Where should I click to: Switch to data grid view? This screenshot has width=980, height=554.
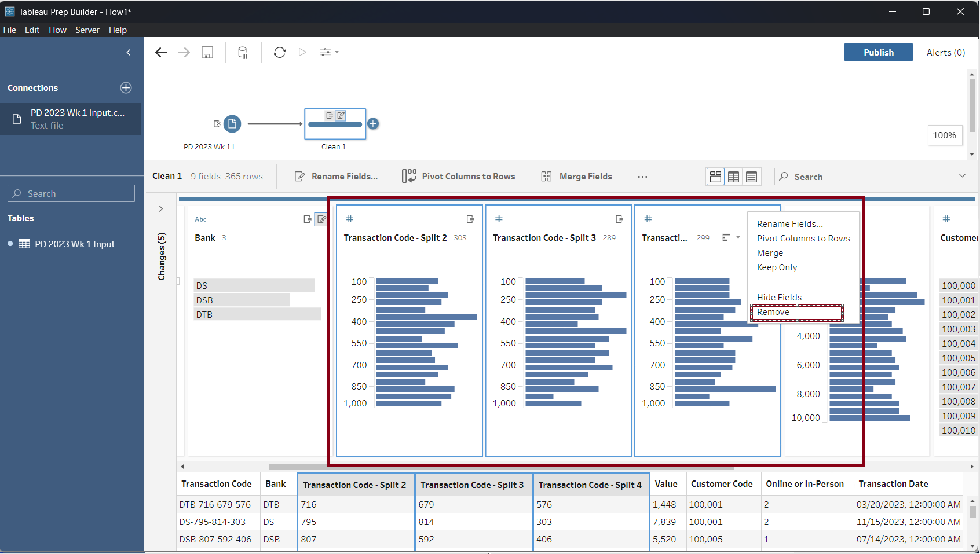coord(733,177)
